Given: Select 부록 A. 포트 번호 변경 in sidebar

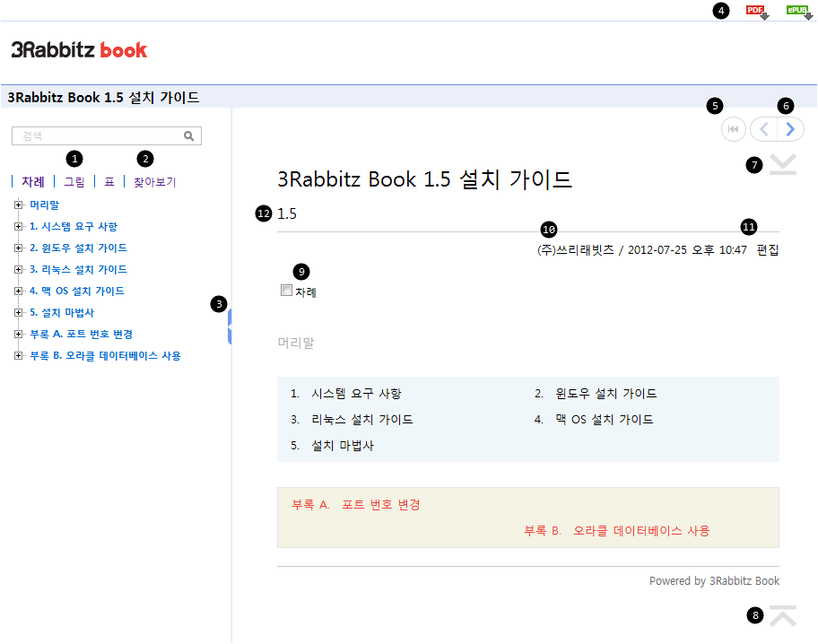Looking at the screenshot, I should pos(82,334).
